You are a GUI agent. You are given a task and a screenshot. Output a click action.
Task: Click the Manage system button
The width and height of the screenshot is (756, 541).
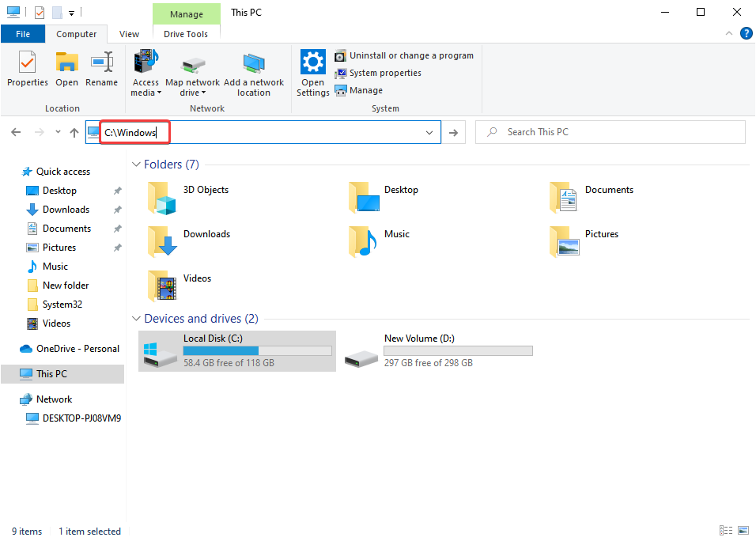[359, 90]
